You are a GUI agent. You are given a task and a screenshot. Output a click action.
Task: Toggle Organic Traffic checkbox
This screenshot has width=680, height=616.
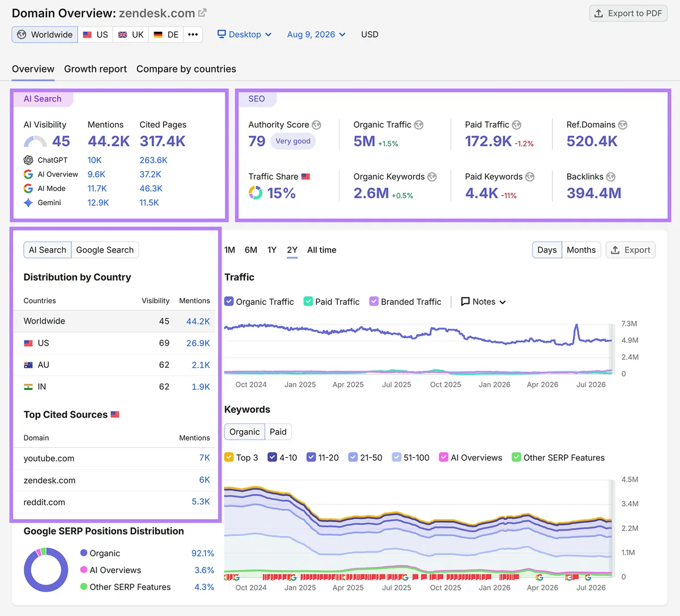click(x=229, y=301)
